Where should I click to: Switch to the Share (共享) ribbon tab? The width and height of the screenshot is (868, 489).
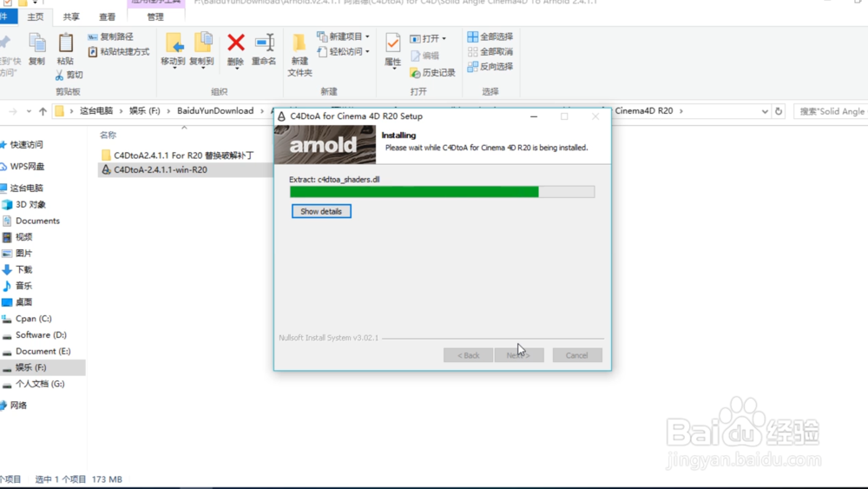click(x=71, y=17)
